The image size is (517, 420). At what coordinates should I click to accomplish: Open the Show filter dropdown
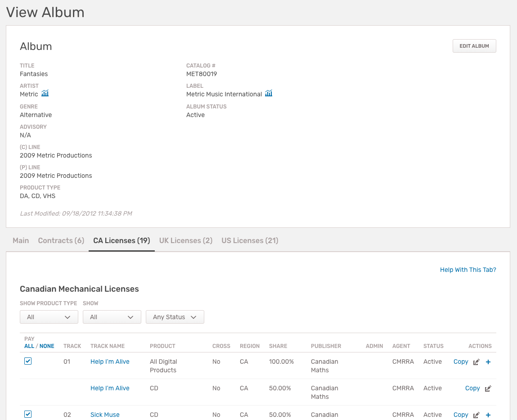112,317
